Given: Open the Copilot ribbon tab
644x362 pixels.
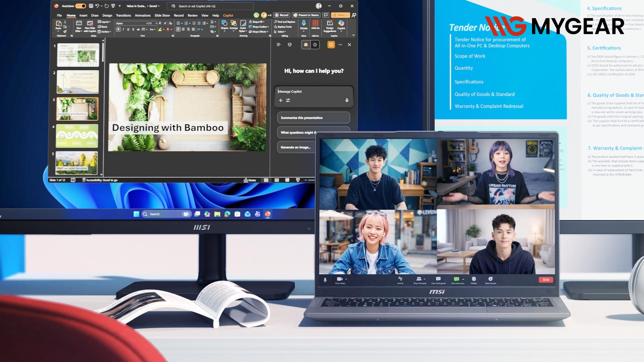Looking at the screenshot, I should 228,15.
